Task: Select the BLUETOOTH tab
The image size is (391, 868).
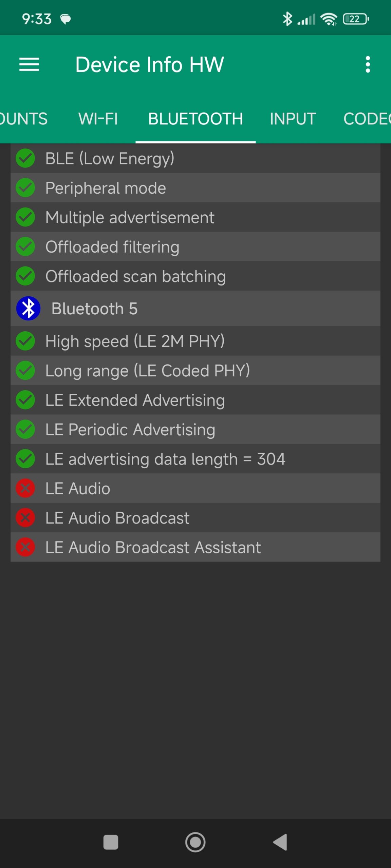Action: 195,119
